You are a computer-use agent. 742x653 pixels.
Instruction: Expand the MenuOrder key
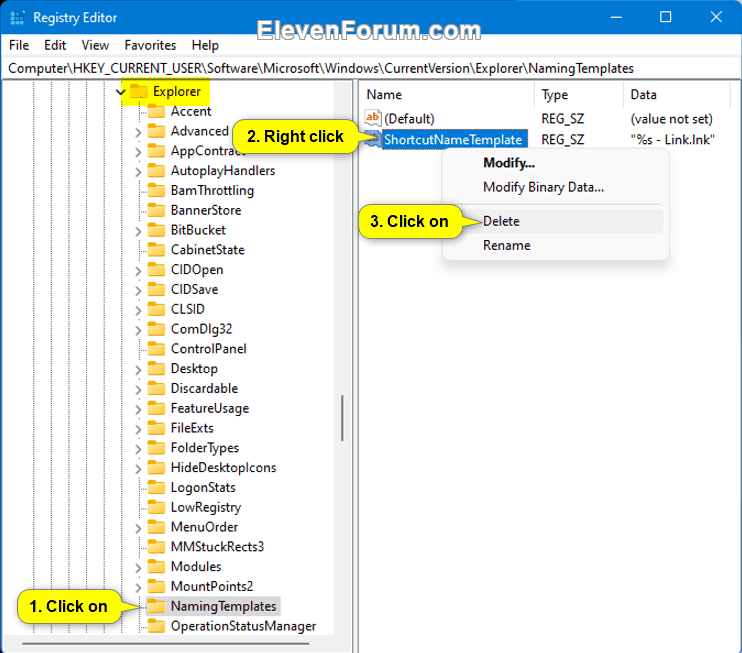(x=138, y=528)
